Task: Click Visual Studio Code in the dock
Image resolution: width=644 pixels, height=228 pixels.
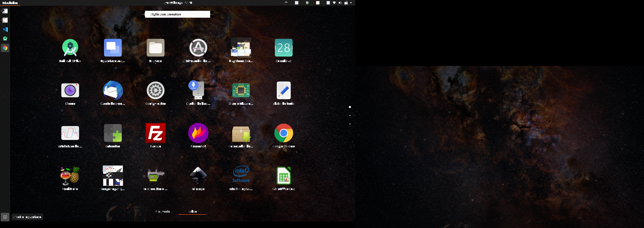Action: coord(5,30)
